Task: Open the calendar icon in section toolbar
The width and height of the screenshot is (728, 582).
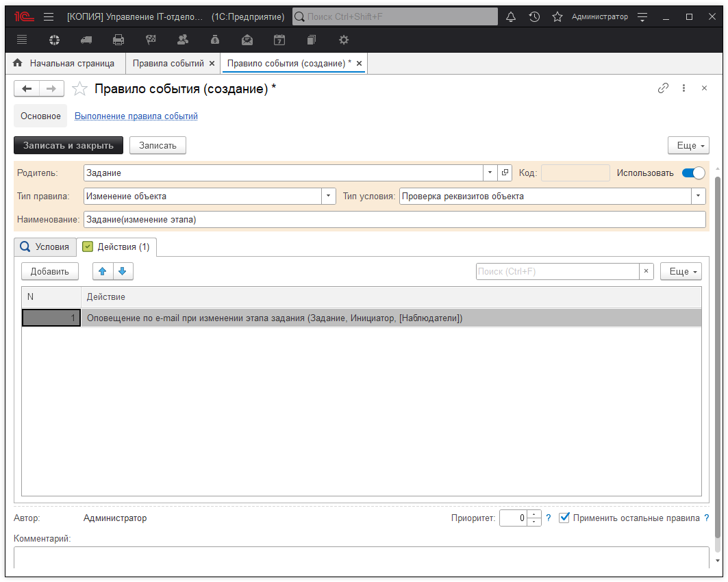Action: point(279,40)
